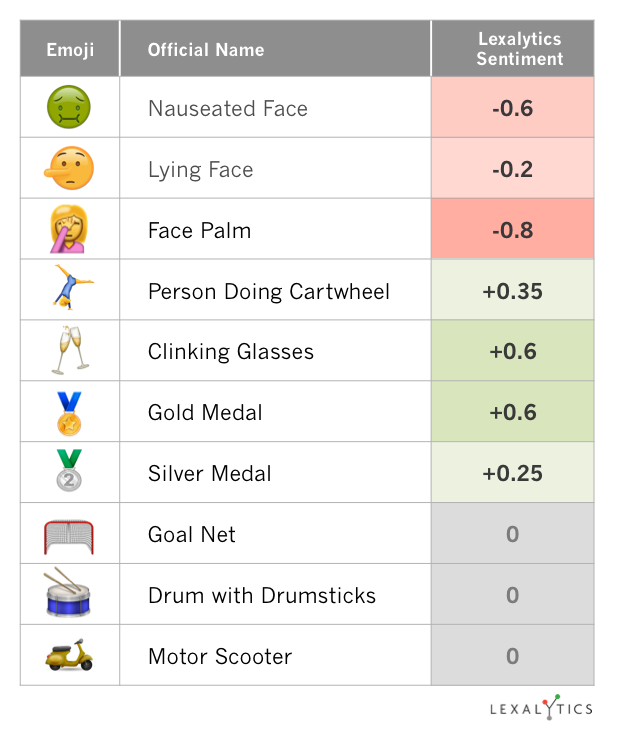Select the +0.35 sentiment cell
Screen dimensions: 620x735
(512, 291)
